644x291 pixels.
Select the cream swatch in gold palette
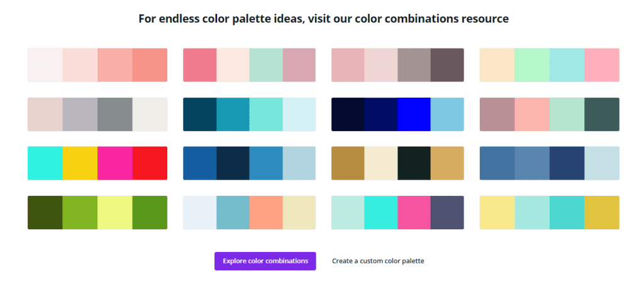tap(380, 163)
